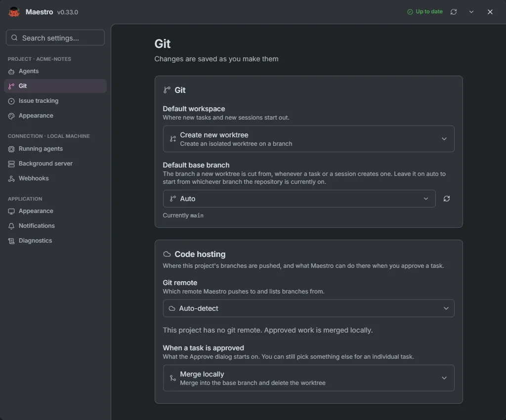Focus the Search settings field
This screenshot has height=420, width=506.
[55, 38]
